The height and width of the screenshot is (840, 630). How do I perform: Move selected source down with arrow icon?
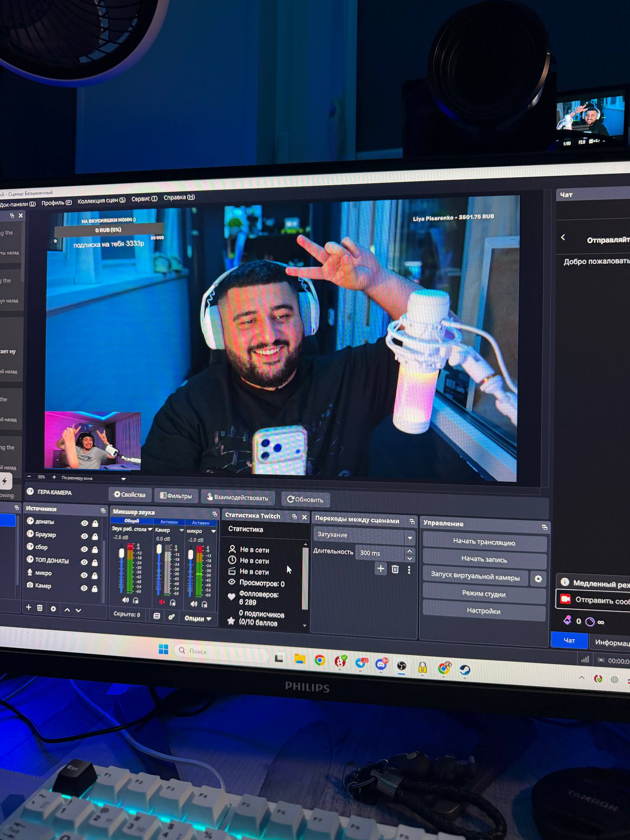click(79, 610)
